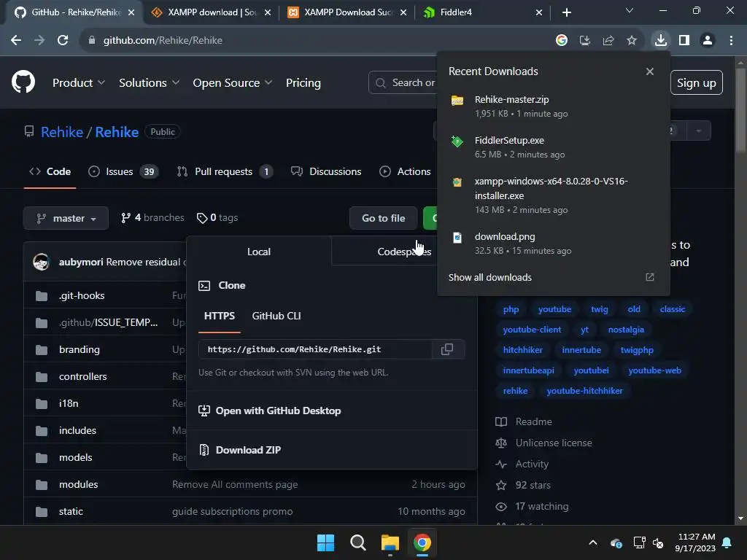View the 0 tags link
Image resolution: width=747 pixels, height=560 pixels.
217,217
